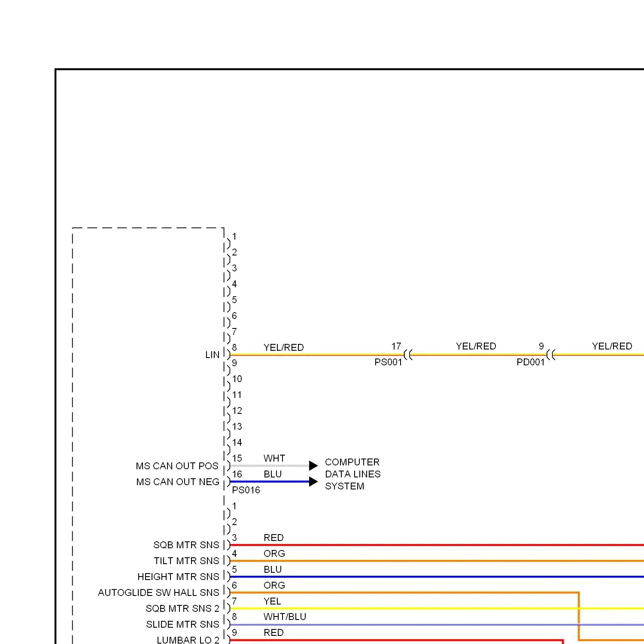This screenshot has width=644, height=644.
Task: Click the WHT wire color label
Action: pyautogui.click(x=274, y=458)
